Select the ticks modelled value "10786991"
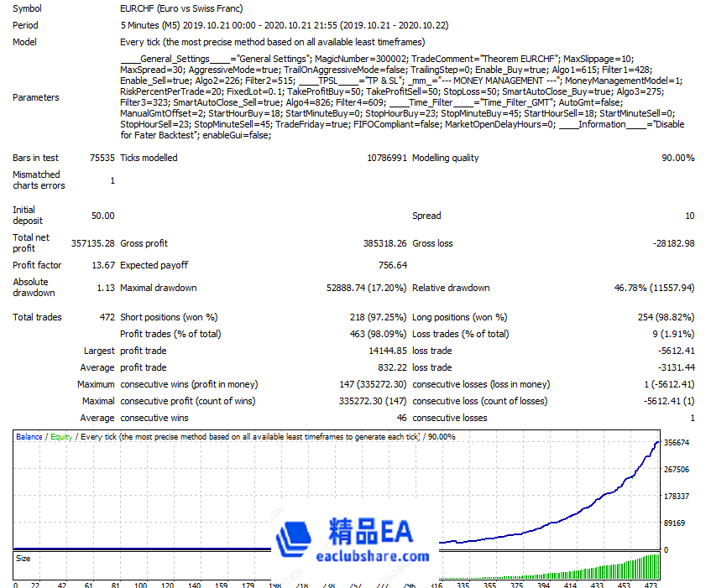The width and height of the screenshot is (711, 588). (387, 158)
